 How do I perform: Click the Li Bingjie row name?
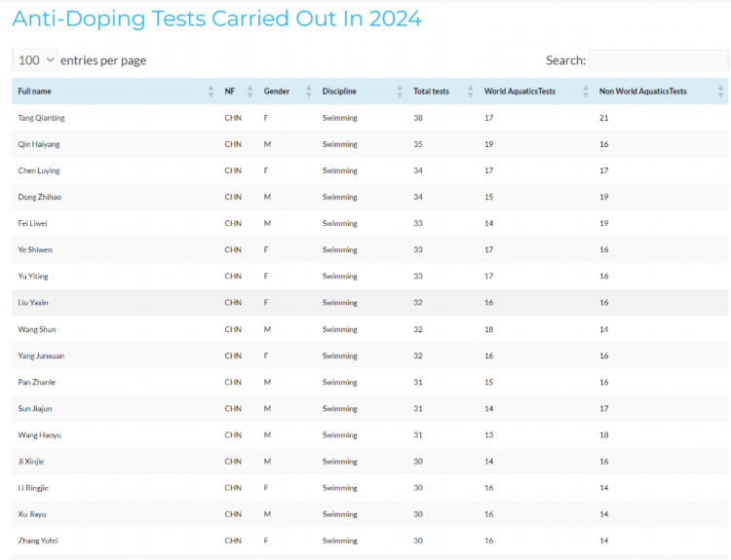click(35, 488)
